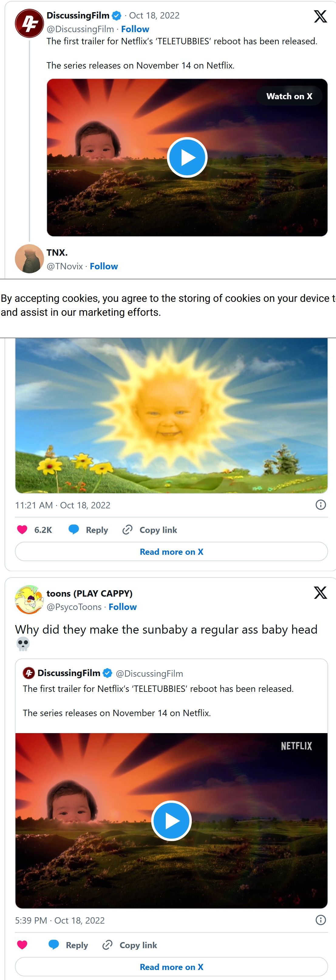Copy link of the toons tweet
Viewport: 336px width, 980px height.
coord(130,945)
